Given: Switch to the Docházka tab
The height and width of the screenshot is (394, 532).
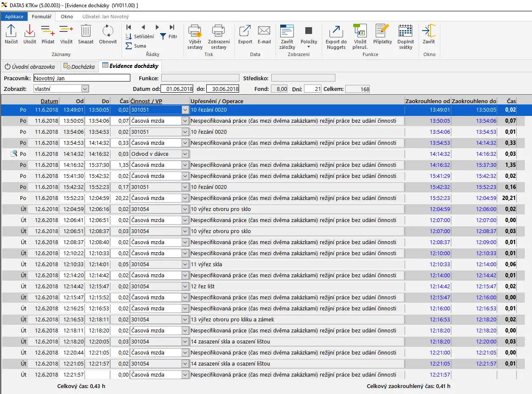Looking at the screenshot, I should [79, 67].
